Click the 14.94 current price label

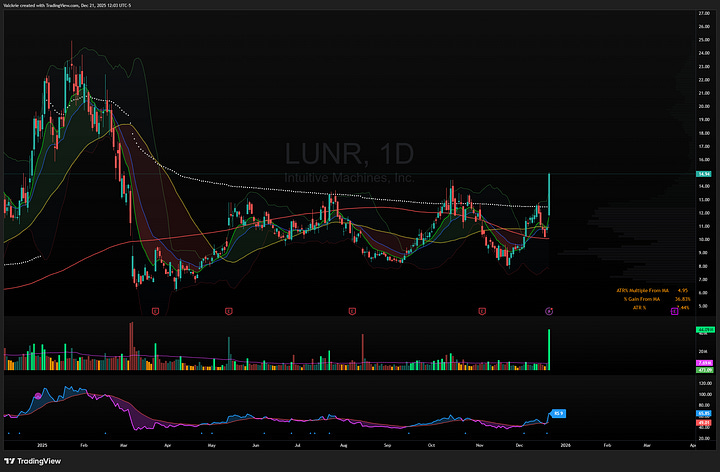coord(703,174)
